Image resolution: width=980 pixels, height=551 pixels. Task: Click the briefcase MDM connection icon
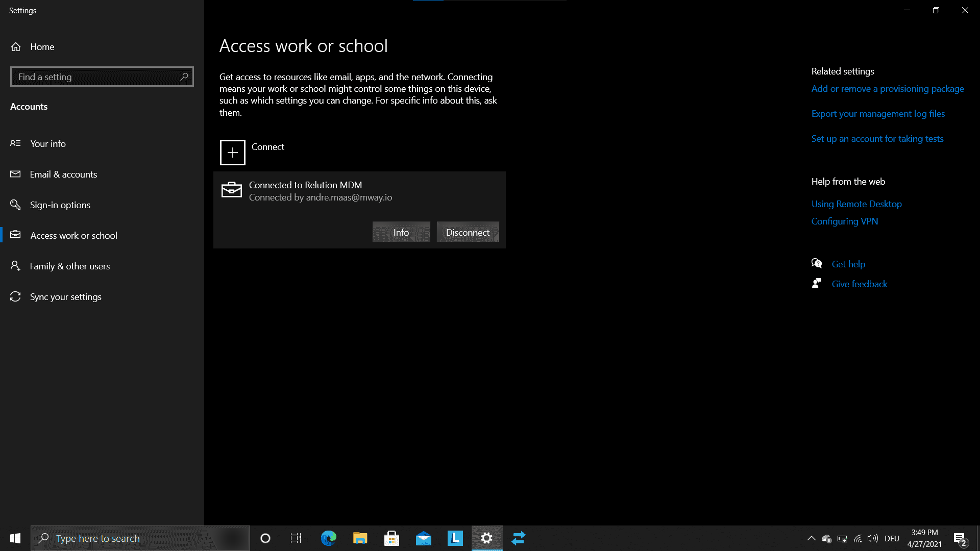[x=232, y=190]
